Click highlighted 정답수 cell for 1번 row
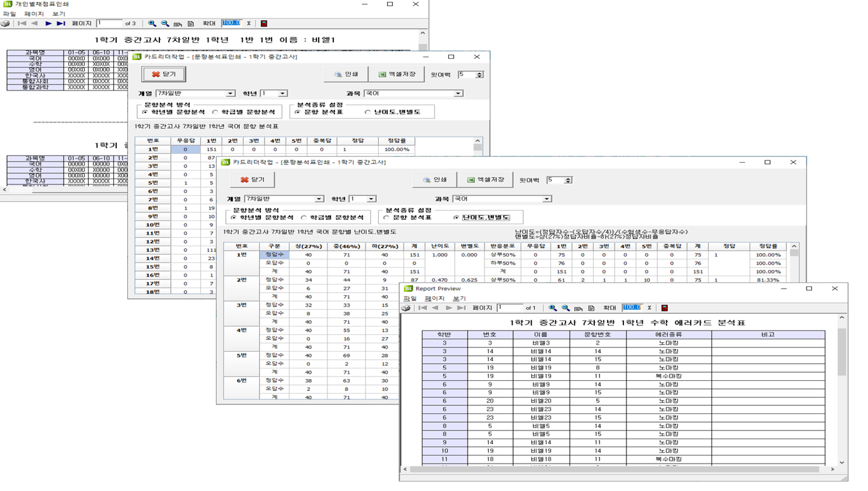The image size is (868, 491). [274, 255]
